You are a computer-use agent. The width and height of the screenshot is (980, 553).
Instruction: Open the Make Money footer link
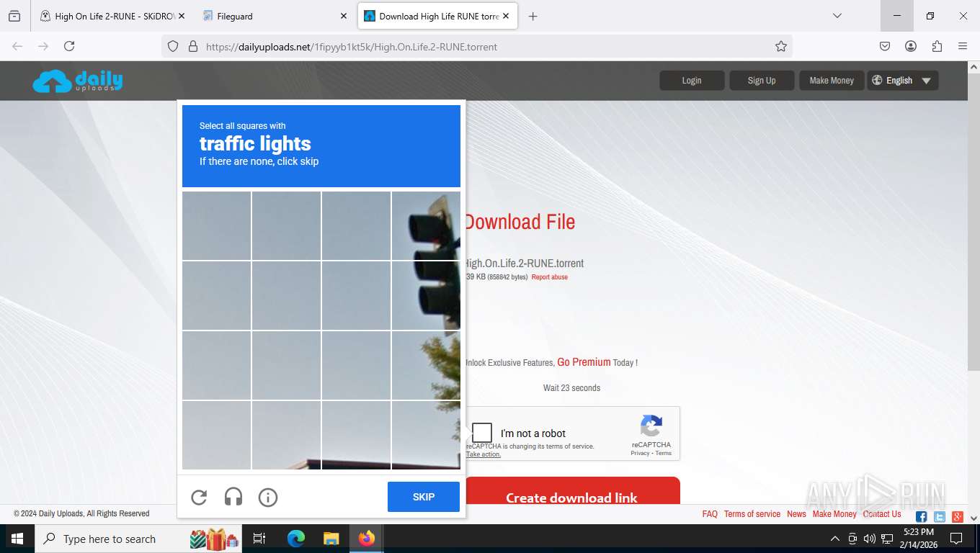(834, 514)
